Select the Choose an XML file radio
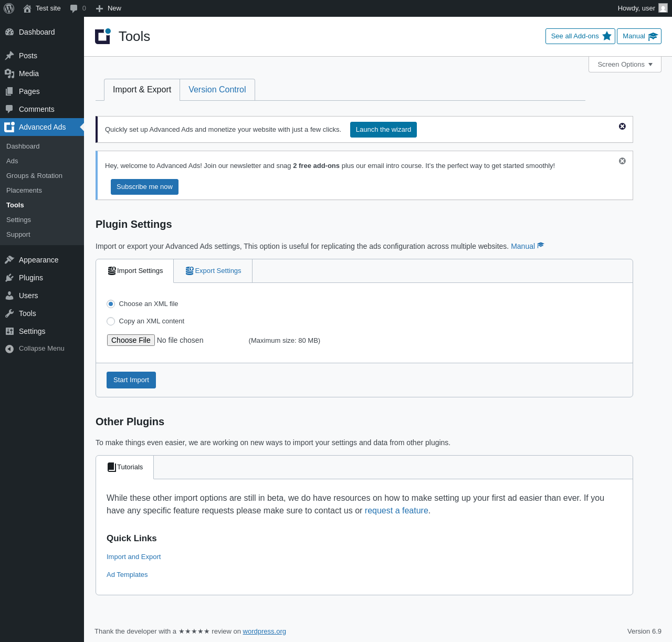The height and width of the screenshot is (642, 672). 111,304
